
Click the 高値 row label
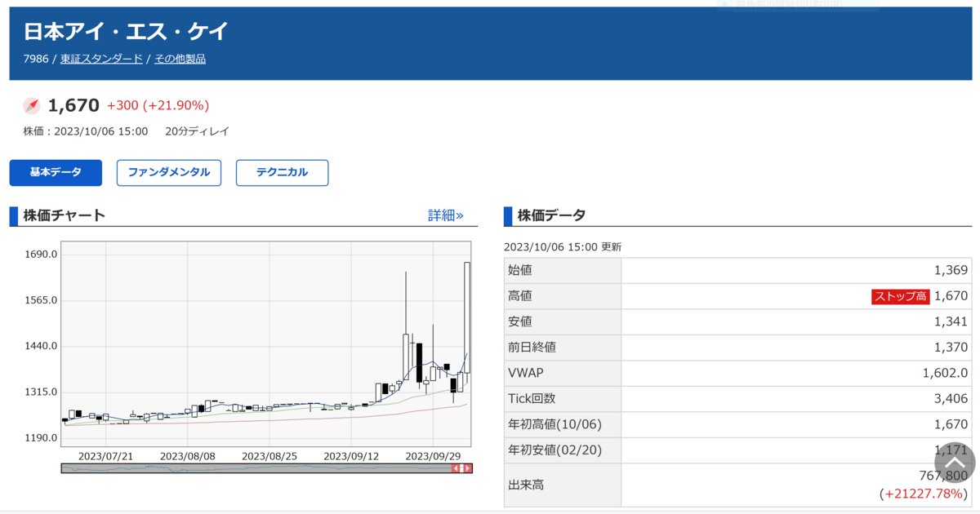pos(520,296)
